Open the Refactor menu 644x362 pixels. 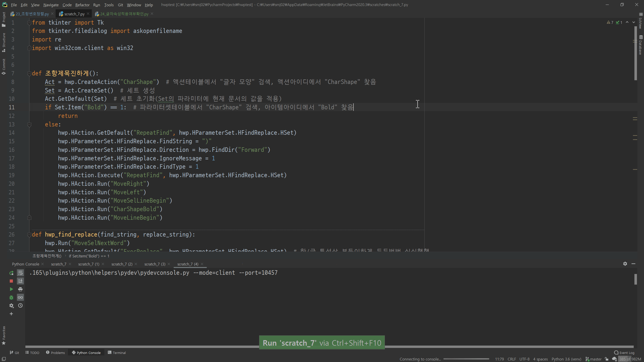point(82,5)
